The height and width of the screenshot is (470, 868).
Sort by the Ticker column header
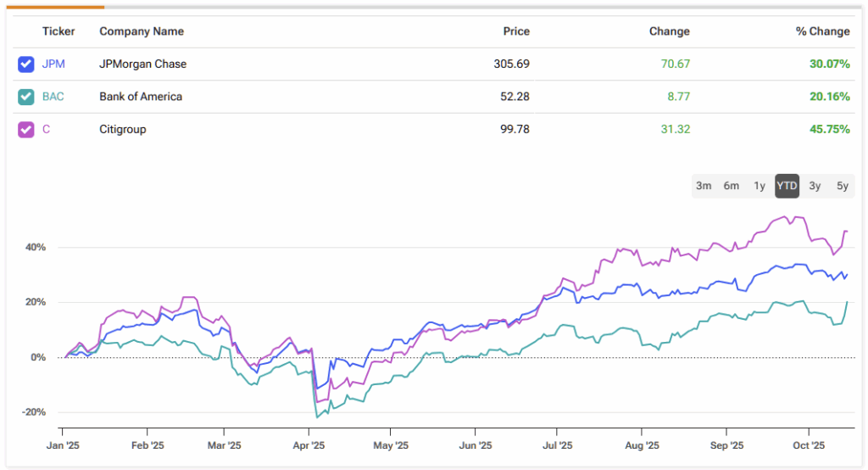(x=58, y=31)
